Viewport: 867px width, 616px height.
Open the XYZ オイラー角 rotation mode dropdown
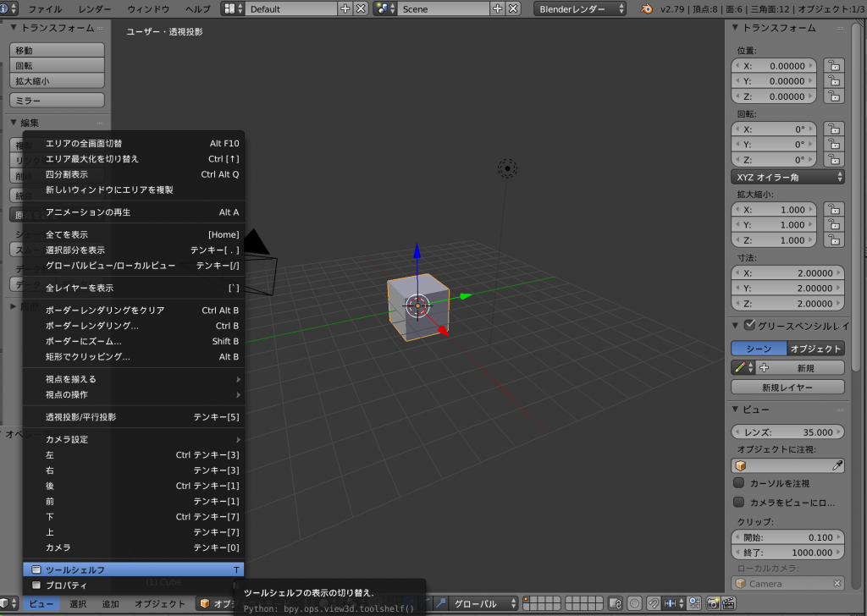[x=787, y=178]
